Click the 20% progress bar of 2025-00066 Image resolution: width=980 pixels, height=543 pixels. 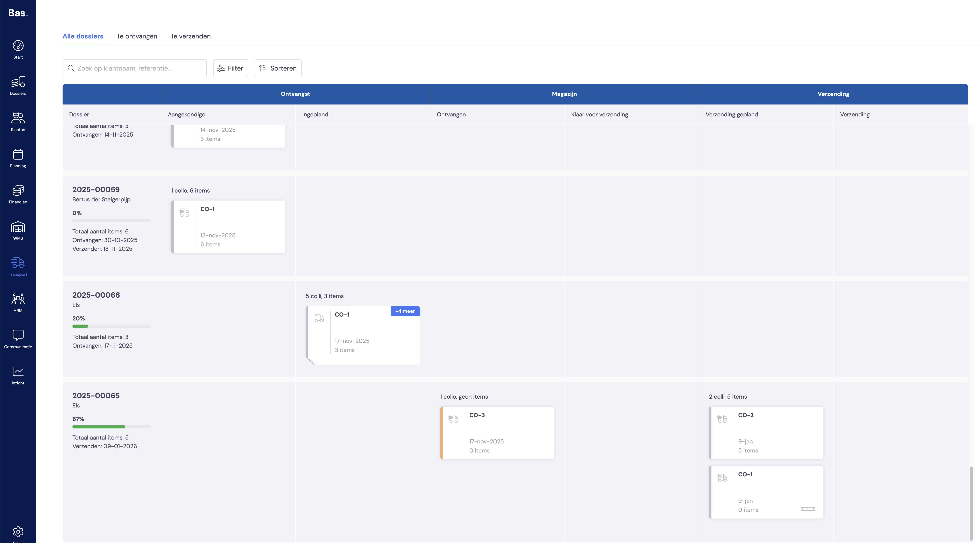112,326
